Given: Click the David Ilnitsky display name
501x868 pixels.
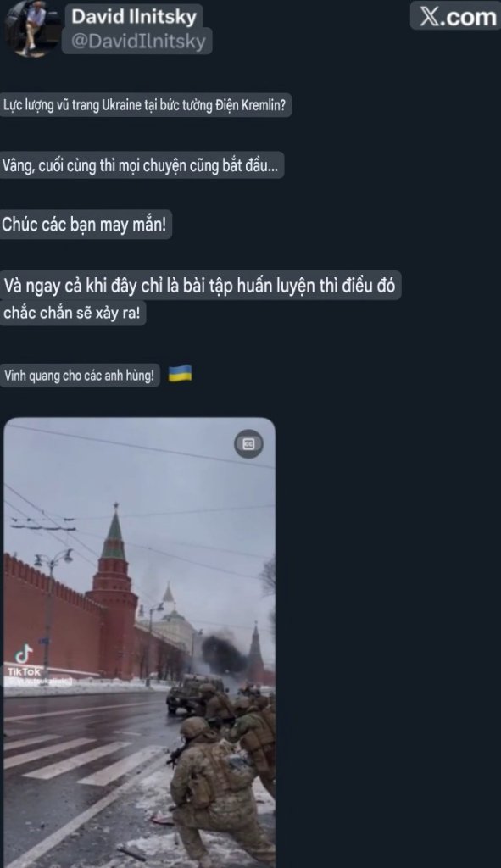Looking at the screenshot, I should click(134, 17).
